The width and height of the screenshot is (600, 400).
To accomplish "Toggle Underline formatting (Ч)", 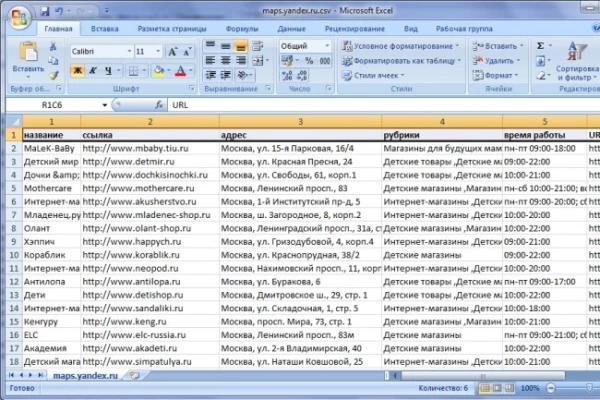I will [109, 71].
